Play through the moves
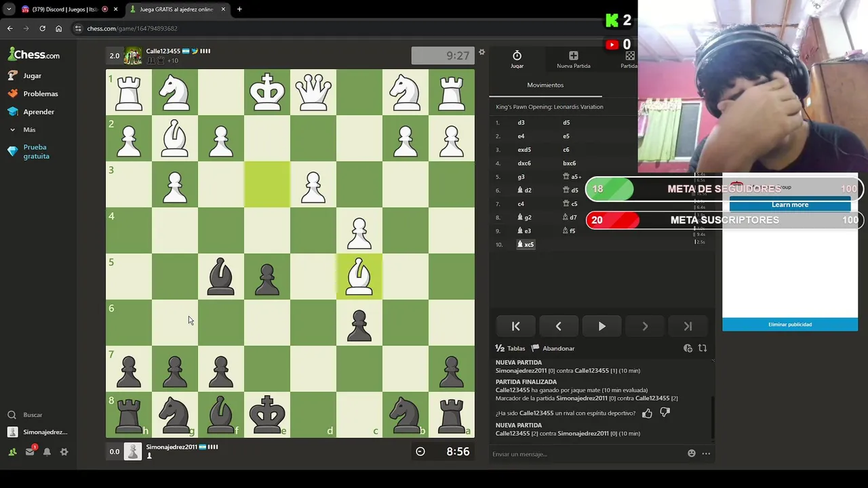The height and width of the screenshot is (488, 868). pos(601,326)
